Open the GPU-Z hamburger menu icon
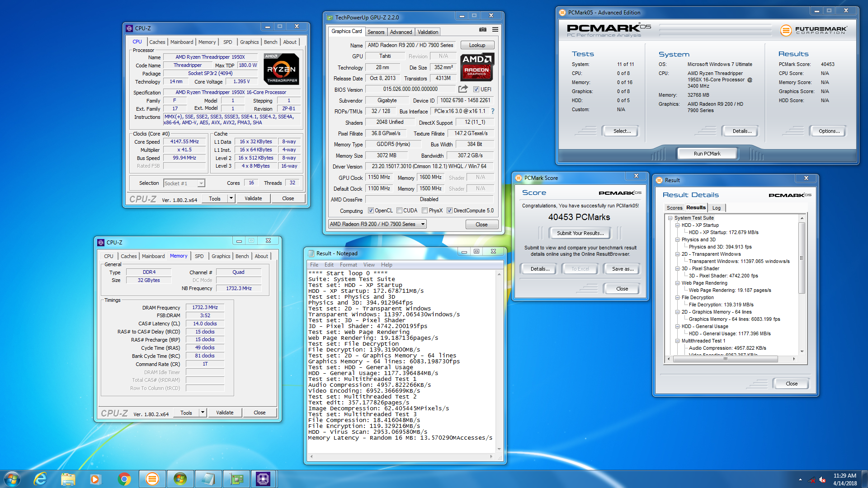 495,29
